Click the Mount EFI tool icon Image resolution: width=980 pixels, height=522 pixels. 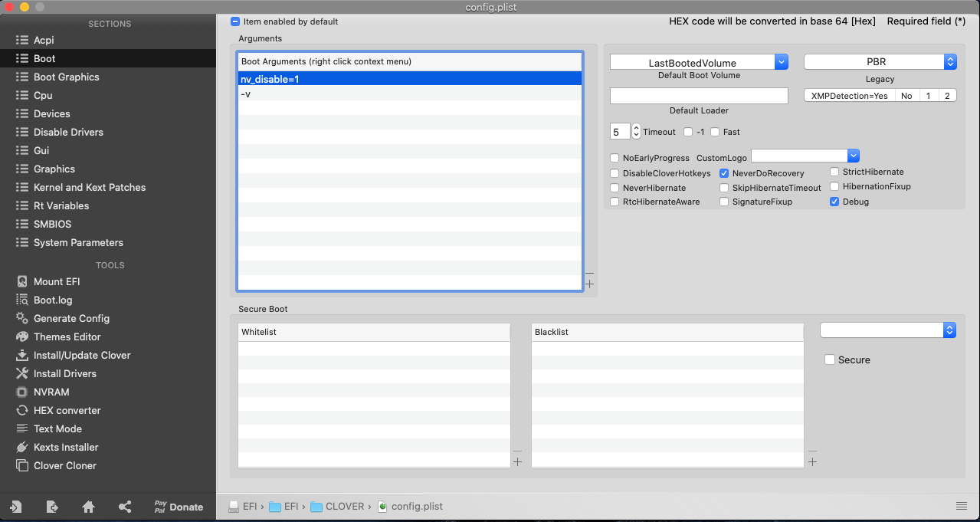[x=22, y=282]
